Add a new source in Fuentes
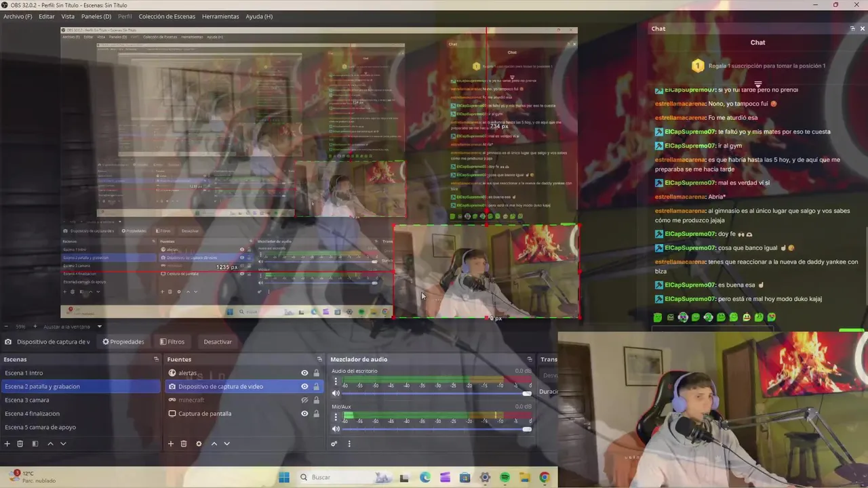868x488 pixels. coord(171,444)
